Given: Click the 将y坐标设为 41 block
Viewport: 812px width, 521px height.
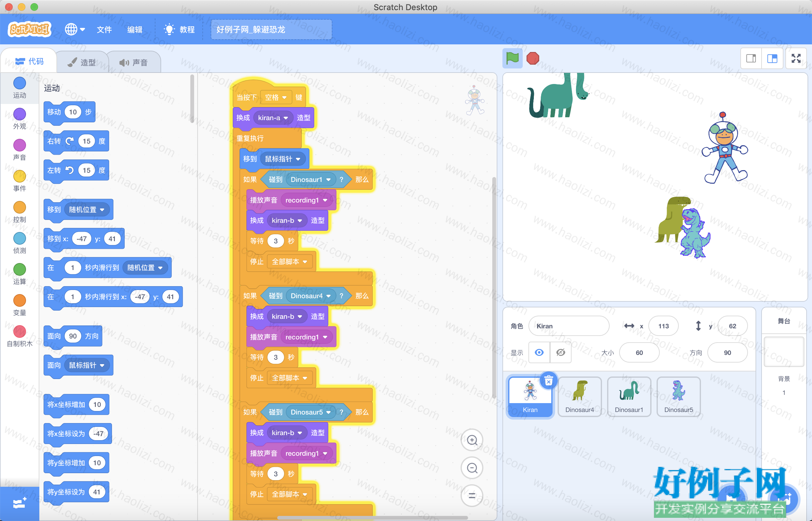Looking at the screenshot, I should pos(76,492).
